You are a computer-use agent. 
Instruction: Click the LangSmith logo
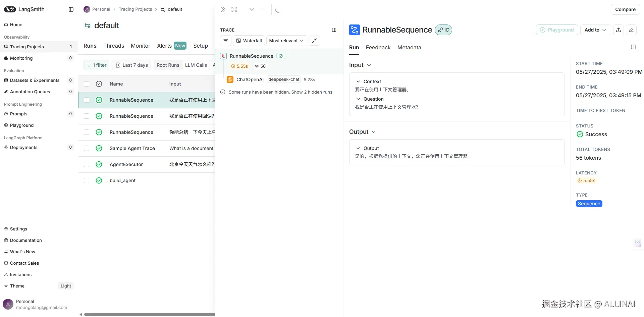point(24,9)
